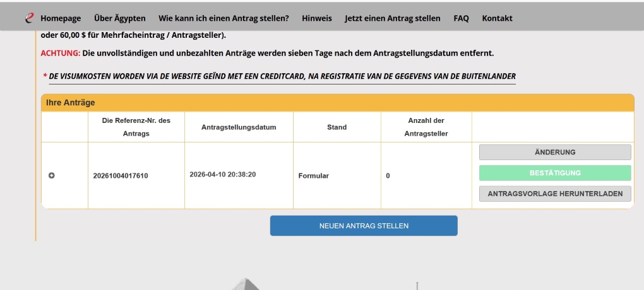Image resolution: width=644 pixels, height=290 pixels.
Task: Click the Antragstellungsdatum column header
Action: tap(239, 127)
